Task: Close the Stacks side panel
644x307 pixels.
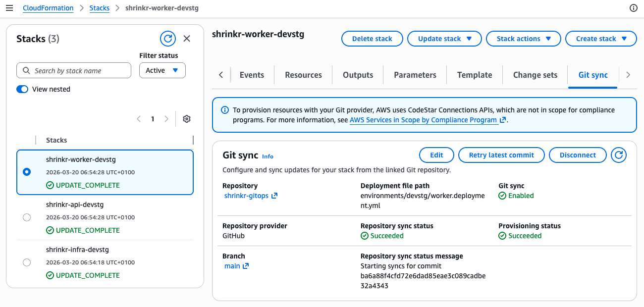Action: point(187,38)
